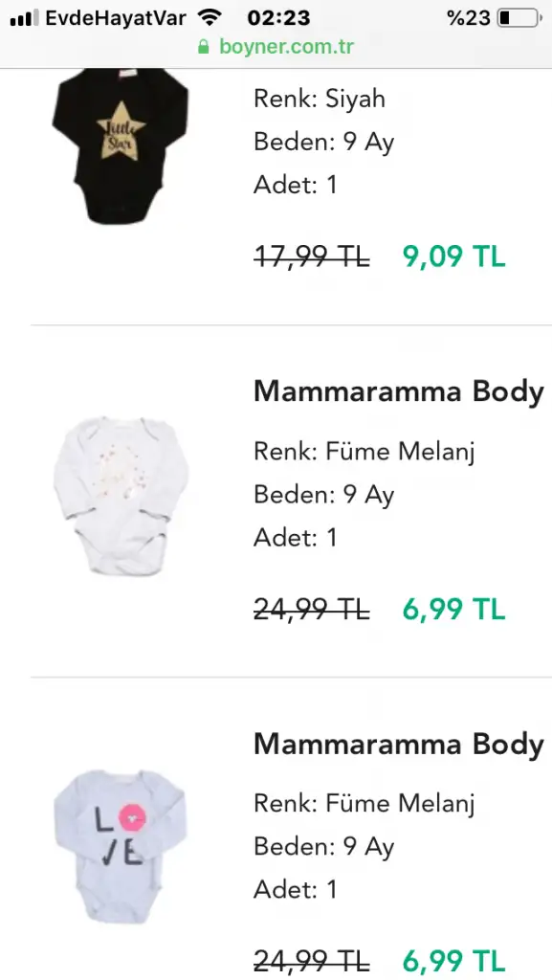Open the LOVE print bodysuit thumbnail
552x980 pixels.
[x=120, y=845]
